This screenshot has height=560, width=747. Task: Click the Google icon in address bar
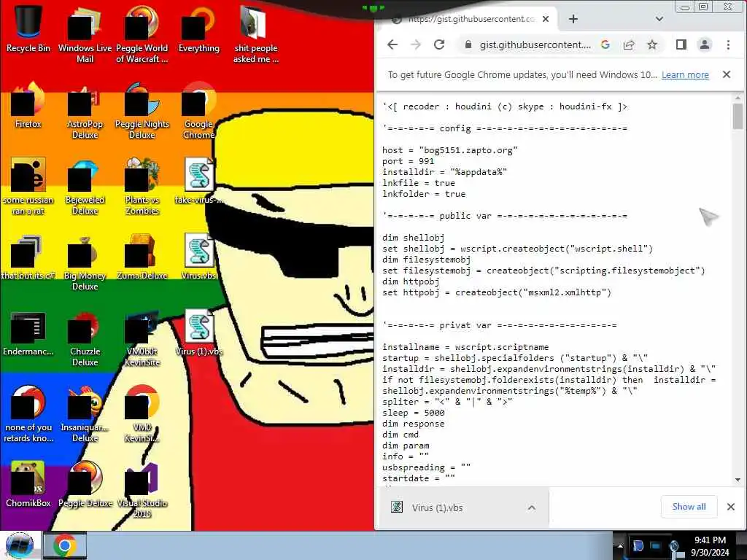click(605, 44)
